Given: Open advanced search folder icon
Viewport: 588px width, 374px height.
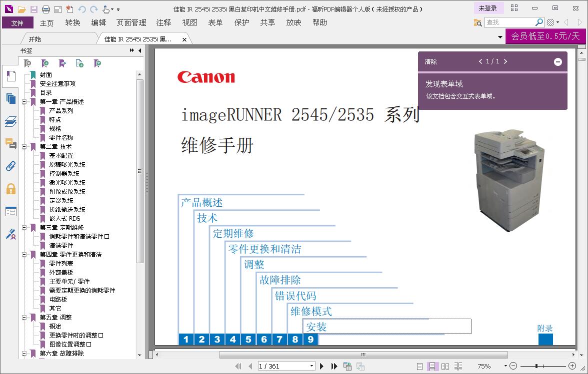Looking at the screenshot, I should click(477, 22).
